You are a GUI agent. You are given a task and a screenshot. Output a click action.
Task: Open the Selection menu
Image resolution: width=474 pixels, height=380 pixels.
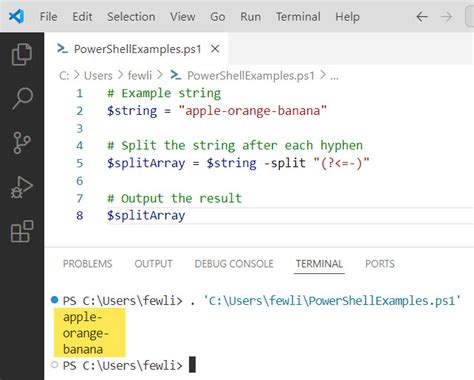click(131, 16)
